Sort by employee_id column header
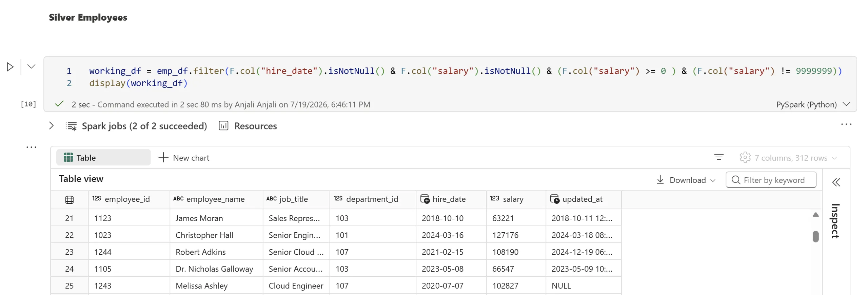The height and width of the screenshot is (295, 868). pyautogui.click(x=129, y=199)
